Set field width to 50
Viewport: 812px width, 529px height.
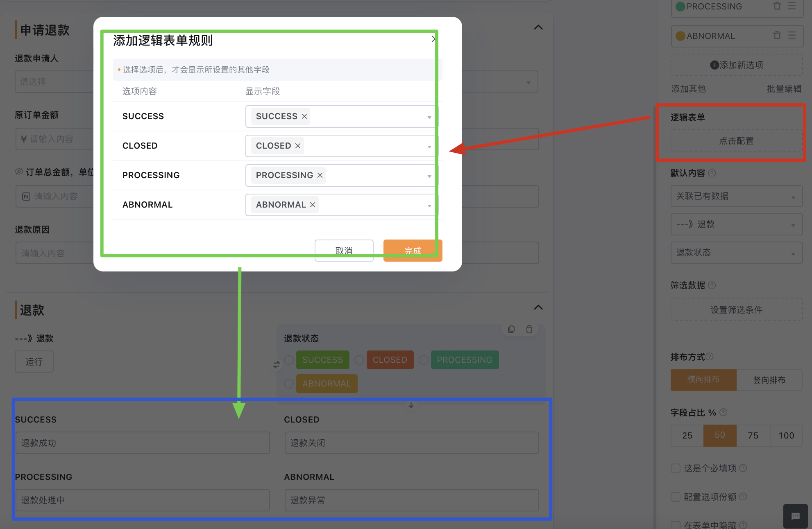(x=720, y=435)
